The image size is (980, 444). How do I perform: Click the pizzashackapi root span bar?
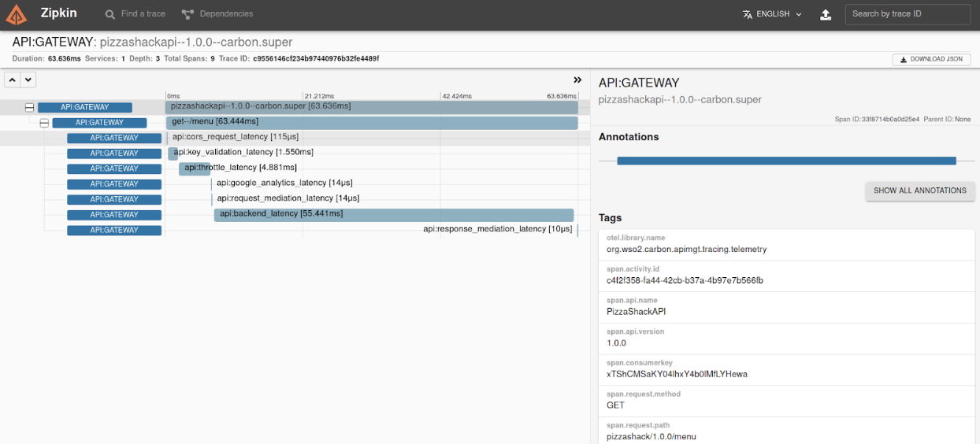(x=371, y=107)
